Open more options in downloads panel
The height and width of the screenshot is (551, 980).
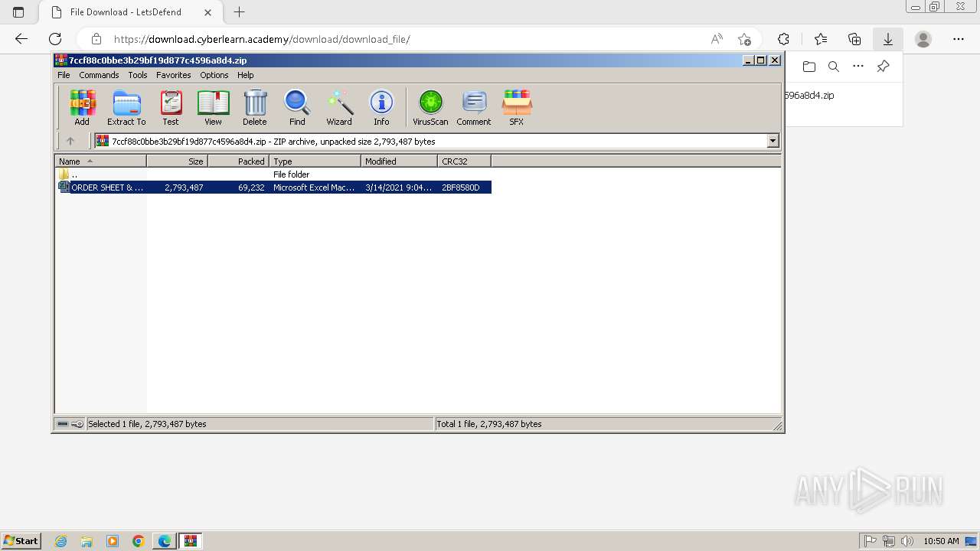[x=858, y=67]
